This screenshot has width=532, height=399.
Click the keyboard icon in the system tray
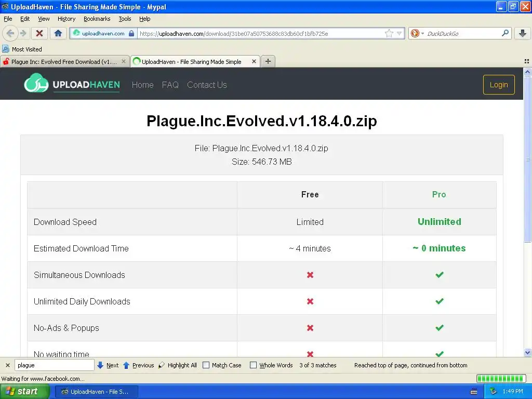click(x=474, y=392)
